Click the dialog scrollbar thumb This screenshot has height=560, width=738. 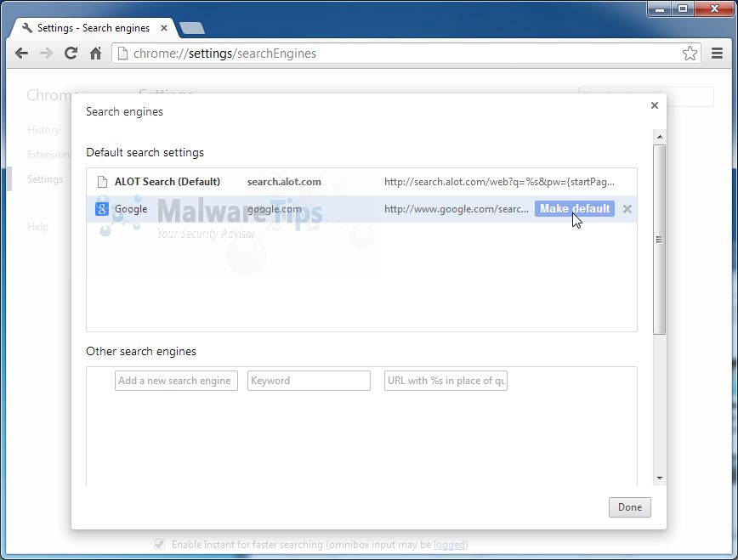pyautogui.click(x=660, y=240)
